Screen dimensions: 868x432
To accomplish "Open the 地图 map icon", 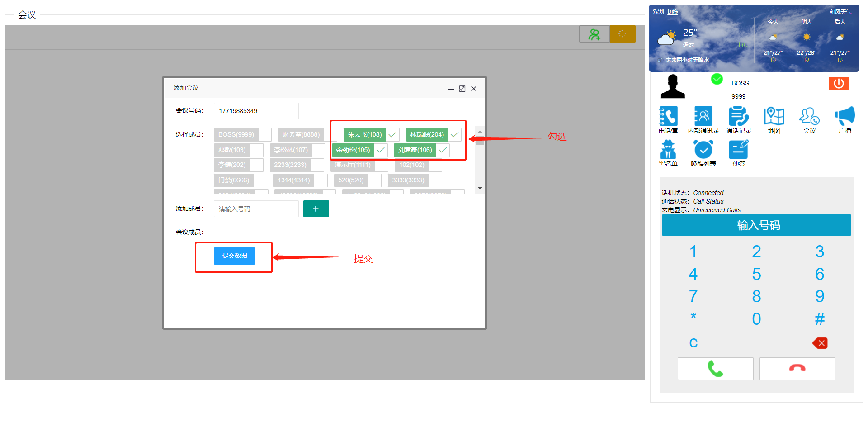I will [x=774, y=117].
